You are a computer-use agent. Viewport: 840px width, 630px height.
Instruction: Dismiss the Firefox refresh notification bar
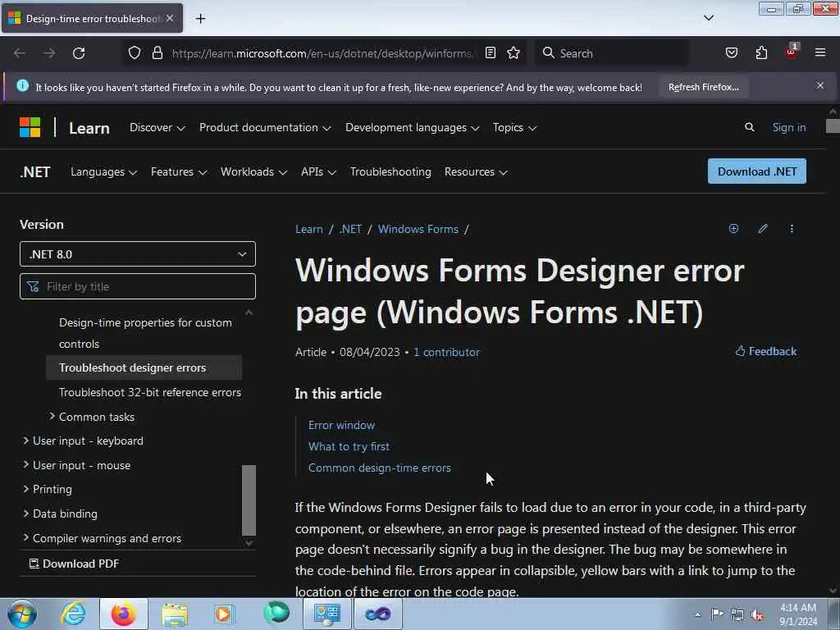(x=820, y=85)
